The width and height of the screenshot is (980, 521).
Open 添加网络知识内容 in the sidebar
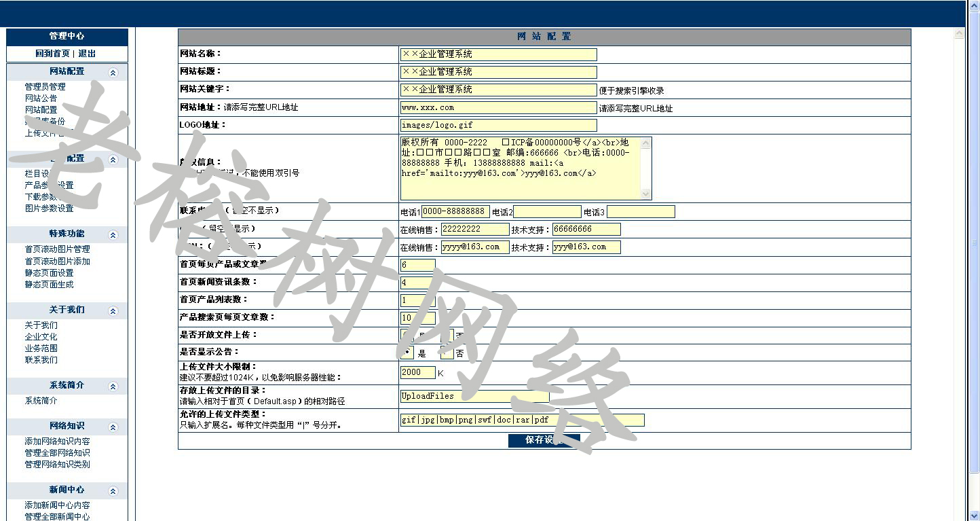[x=57, y=442]
